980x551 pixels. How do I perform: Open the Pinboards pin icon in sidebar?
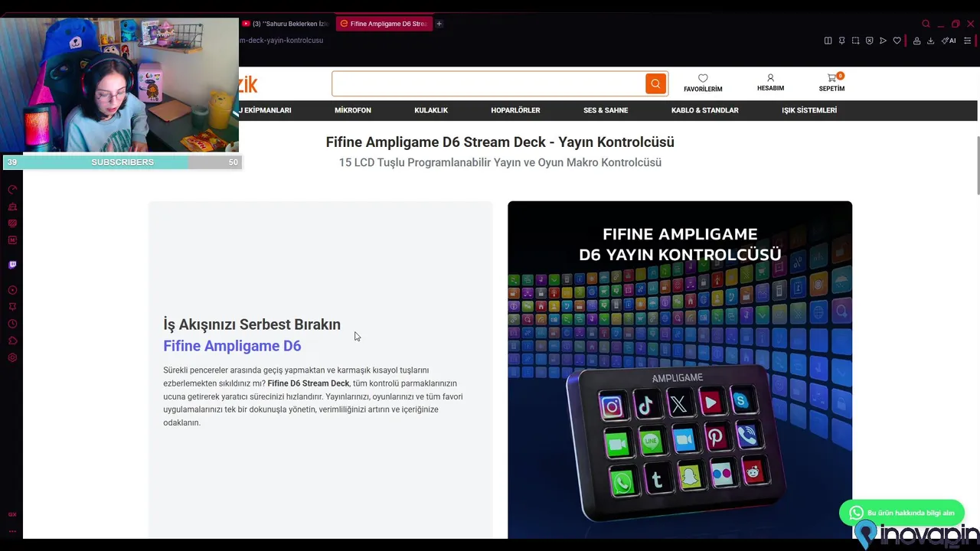coord(12,307)
